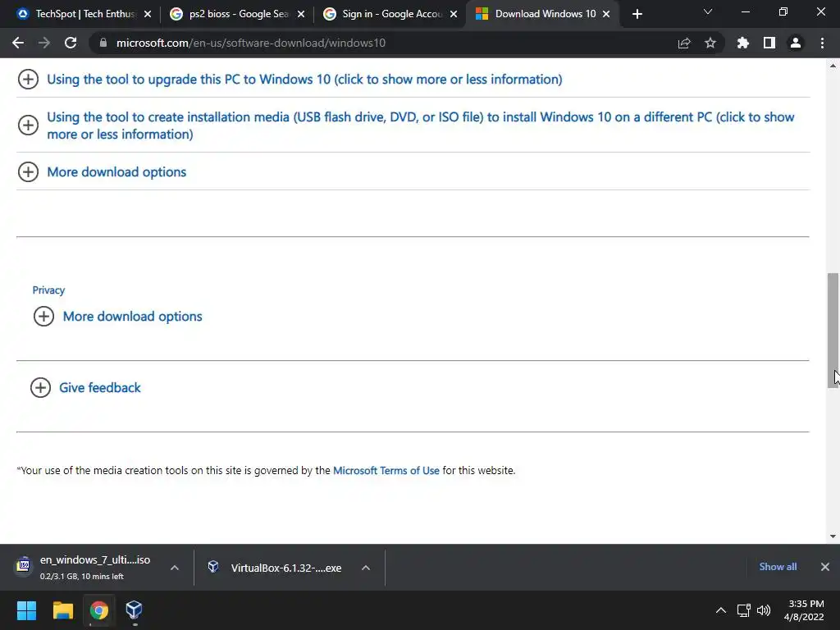Go back to the previous page
The height and width of the screenshot is (630, 840).
click(18, 43)
